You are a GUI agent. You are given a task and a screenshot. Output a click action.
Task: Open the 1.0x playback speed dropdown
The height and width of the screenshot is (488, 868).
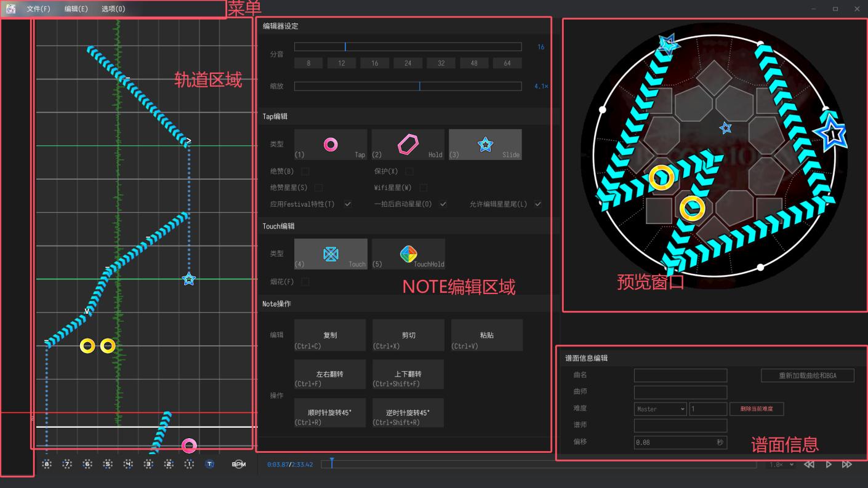click(781, 464)
